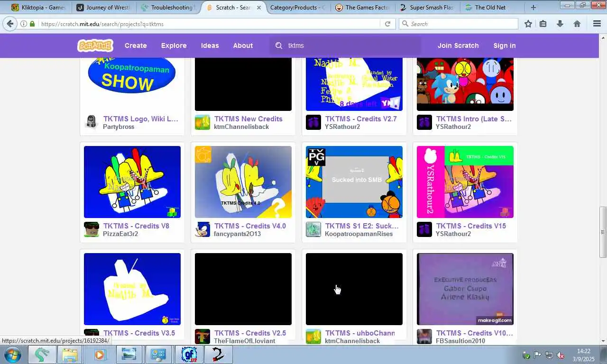Image resolution: width=607 pixels, height=364 pixels.
Task: Open the Koopatroopaman Show logo thumbnail
Action: [132, 84]
